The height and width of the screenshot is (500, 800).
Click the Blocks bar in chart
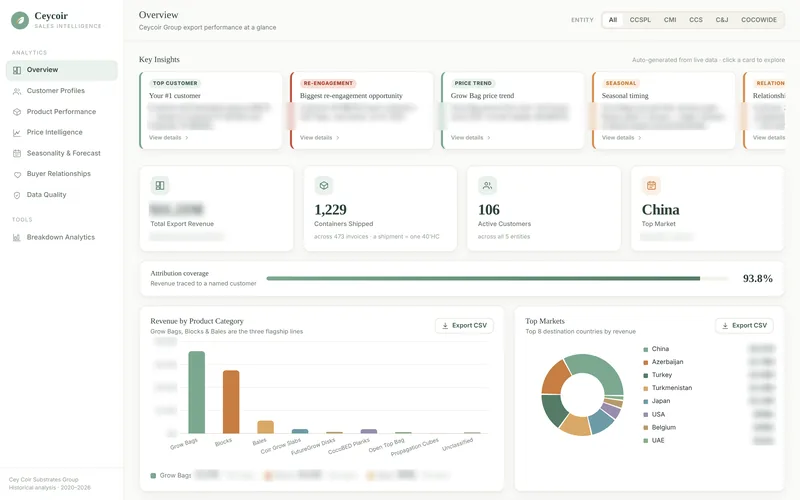coord(231,402)
